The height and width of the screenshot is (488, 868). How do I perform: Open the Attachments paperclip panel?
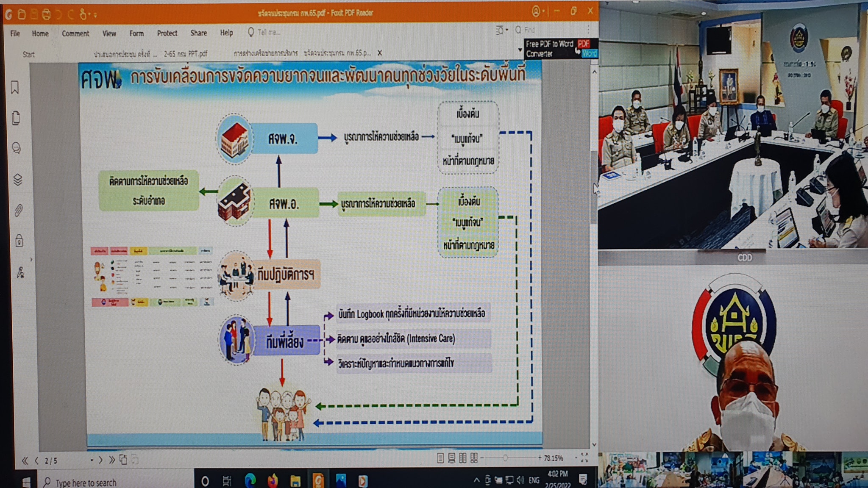(18, 210)
